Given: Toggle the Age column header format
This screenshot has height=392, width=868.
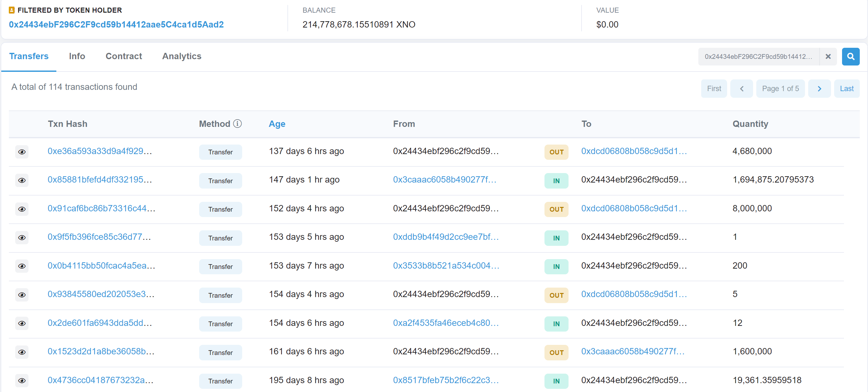Looking at the screenshot, I should point(277,124).
